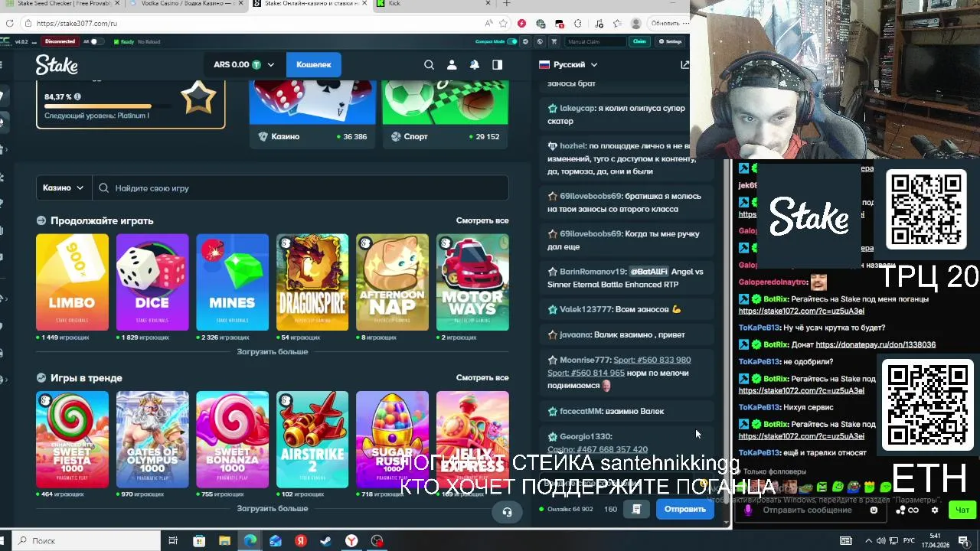This screenshot has width=980, height=551.
Task: Switch to Vodka Casino tab
Action: [188, 4]
